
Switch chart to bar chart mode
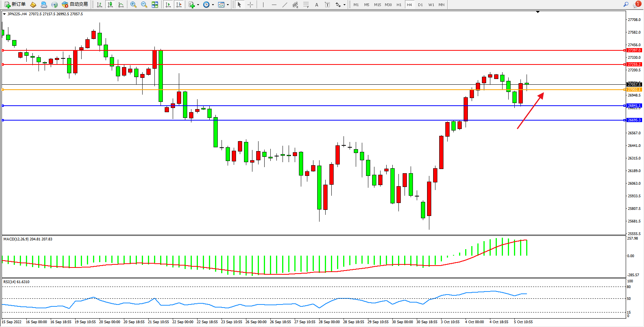pos(100,5)
